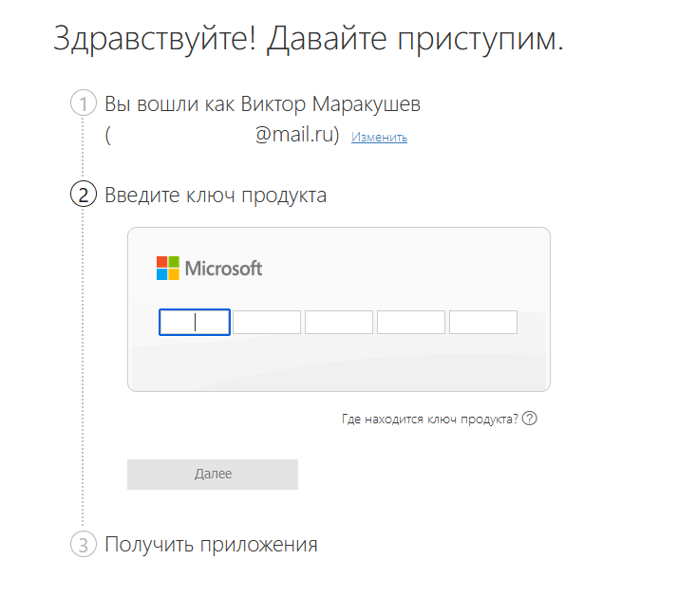Select the second product key field
The width and height of the screenshot is (678, 616).
[x=267, y=323]
